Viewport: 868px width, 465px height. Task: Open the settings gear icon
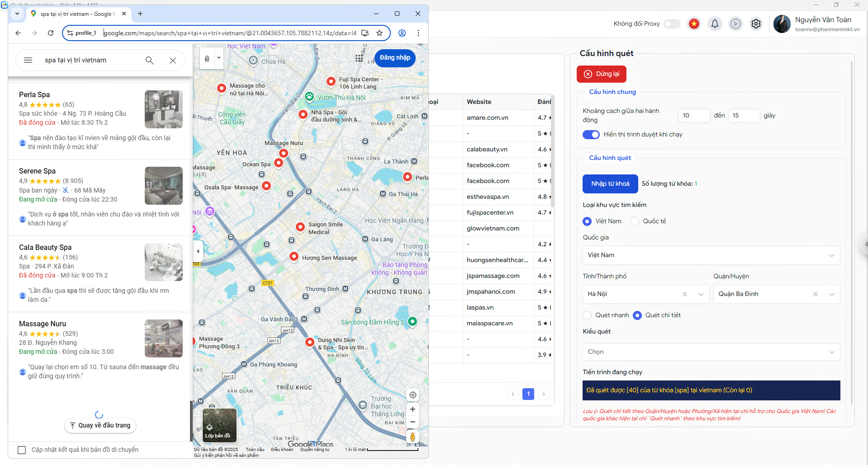click(x=756, y=23)
